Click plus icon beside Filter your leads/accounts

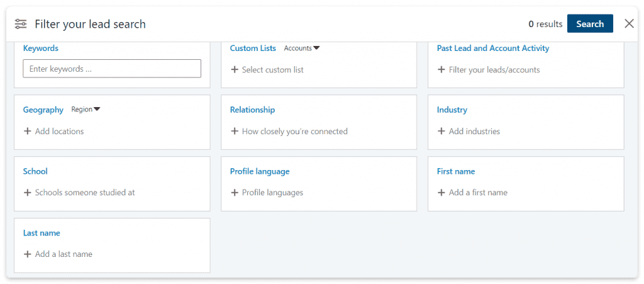coord(441,70)
